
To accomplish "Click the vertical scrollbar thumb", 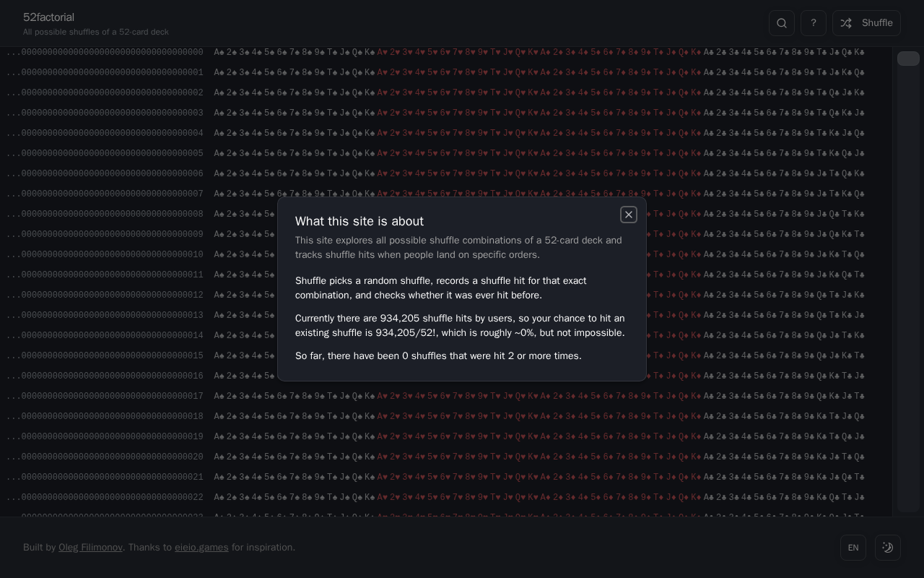I will click(908, 59).
